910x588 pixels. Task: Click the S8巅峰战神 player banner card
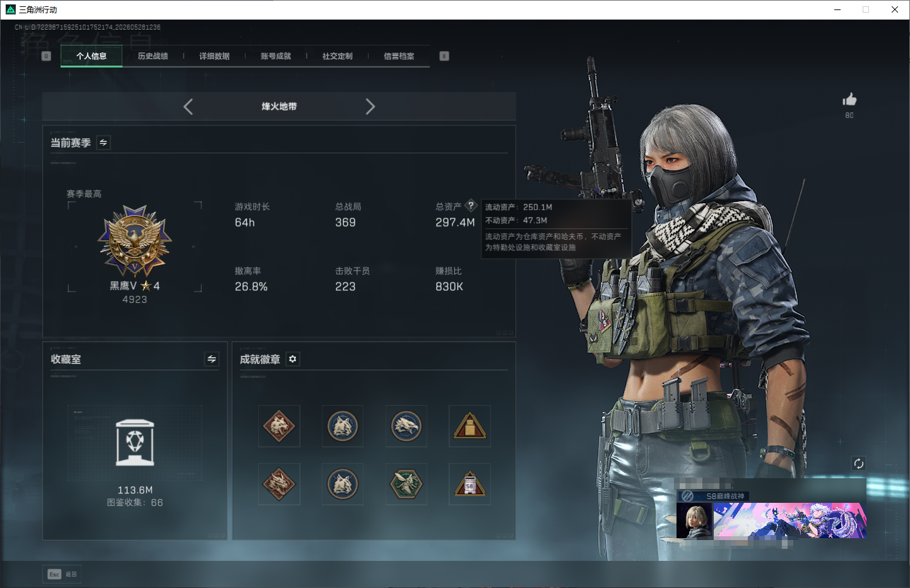click(x=771, y=514)
